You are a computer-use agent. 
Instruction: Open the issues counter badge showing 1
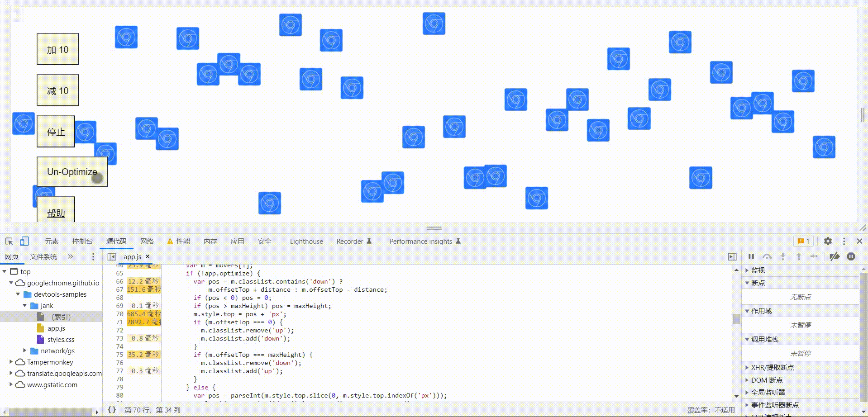pos(804,242)
